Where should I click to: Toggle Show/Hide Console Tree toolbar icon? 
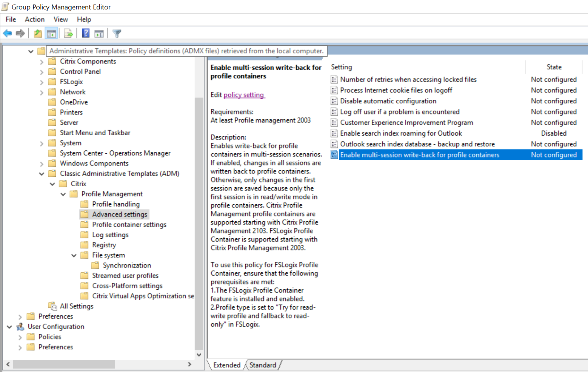[51, 34]
